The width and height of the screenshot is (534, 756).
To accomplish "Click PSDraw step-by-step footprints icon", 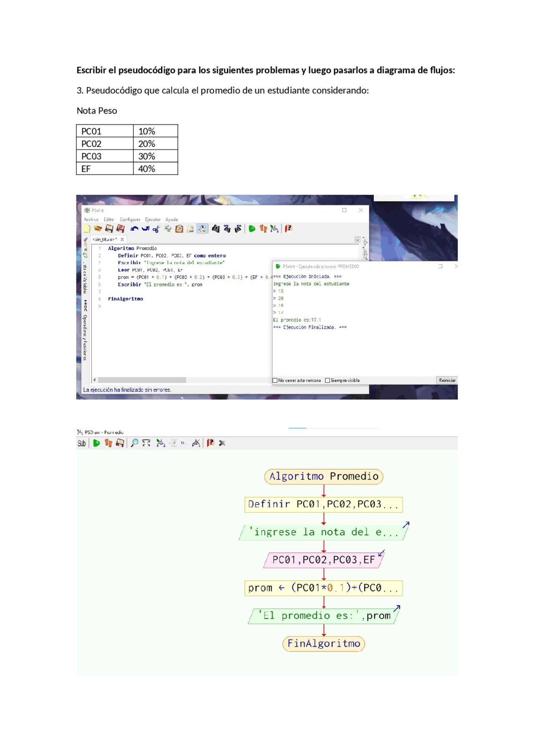I will [108, 443].
